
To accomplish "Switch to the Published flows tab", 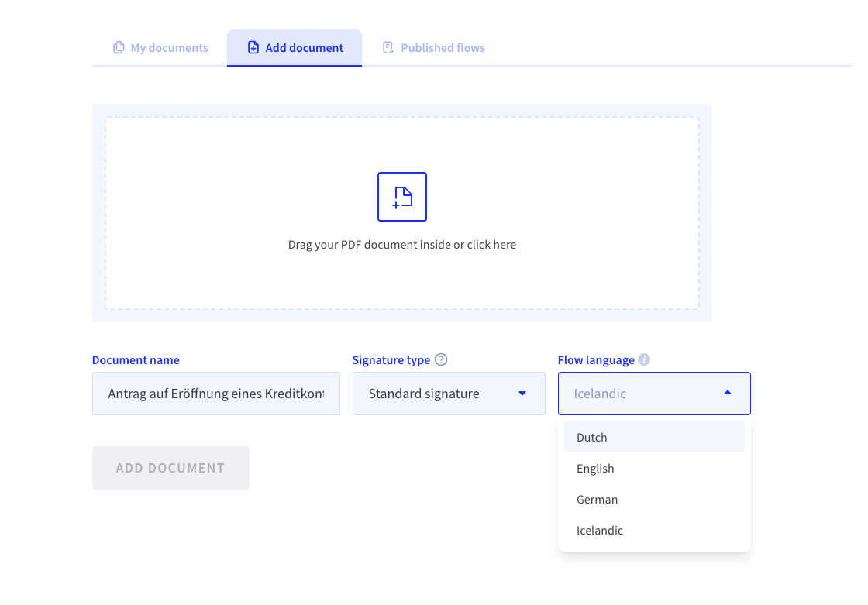I will pos(433,47).
